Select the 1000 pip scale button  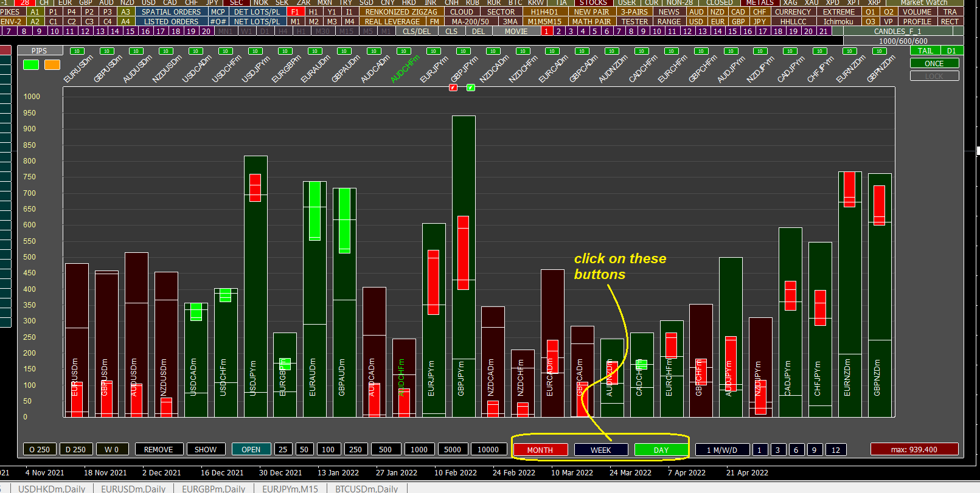pyautogui.click(x=419, y=449)
